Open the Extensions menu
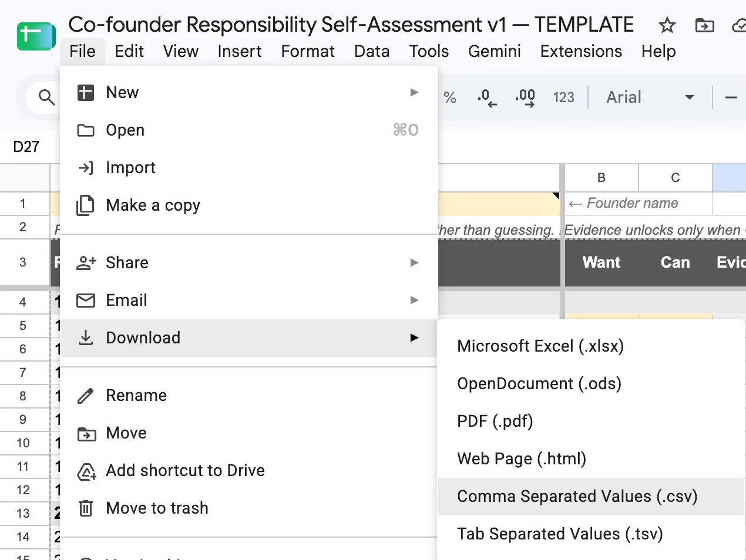Image resolution: width=746 pixels, height=560 pixels. pos(581,52)
